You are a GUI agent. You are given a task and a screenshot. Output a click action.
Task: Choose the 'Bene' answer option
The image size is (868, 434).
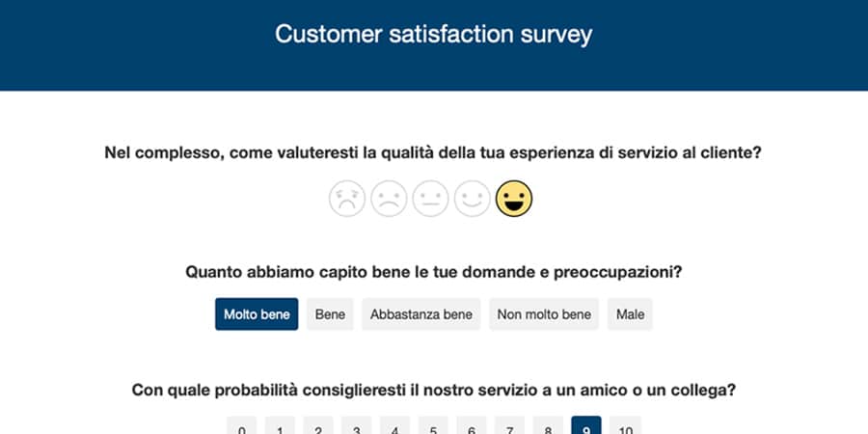[x=330, y=314]
